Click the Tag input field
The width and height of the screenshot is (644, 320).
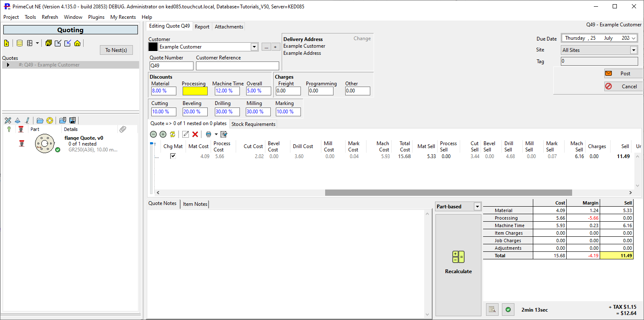(x=599, y=61)
